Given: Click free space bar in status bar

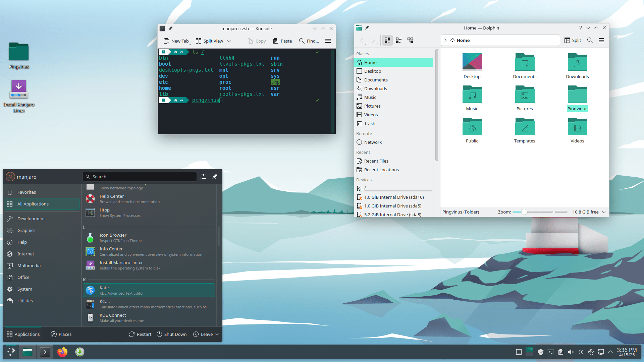Looking at the screenshot, I should pos(561,212).
